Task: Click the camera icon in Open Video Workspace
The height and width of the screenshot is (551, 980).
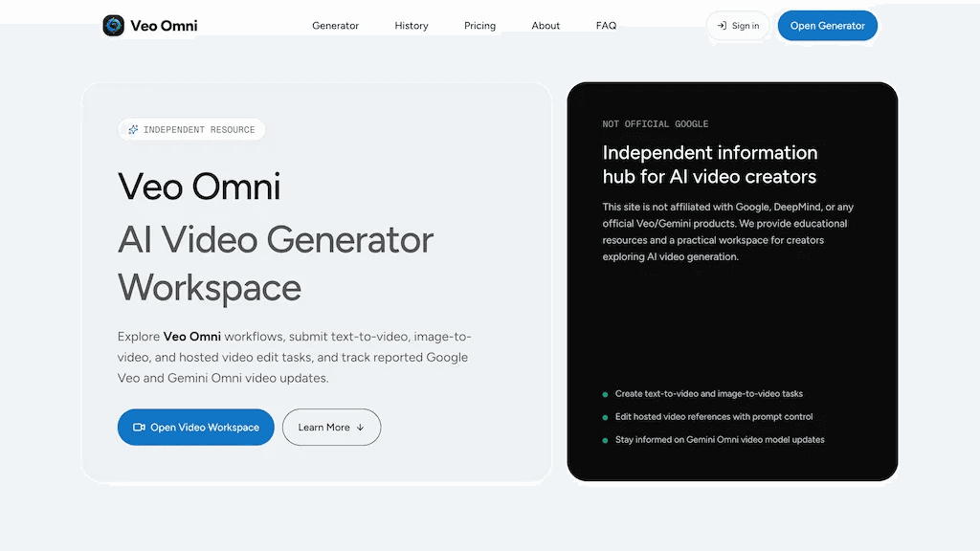Action: pyautogui.click(x=139, y=428)
